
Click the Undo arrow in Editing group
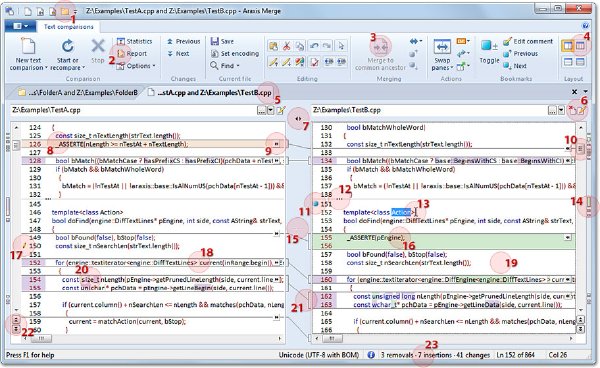coord(314,46)
